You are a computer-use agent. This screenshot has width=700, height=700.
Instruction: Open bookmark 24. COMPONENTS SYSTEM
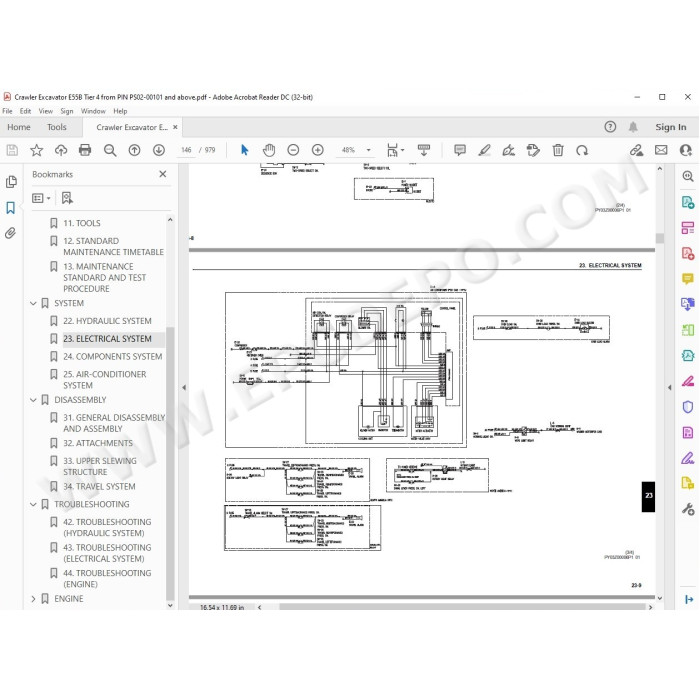point(112,357)
